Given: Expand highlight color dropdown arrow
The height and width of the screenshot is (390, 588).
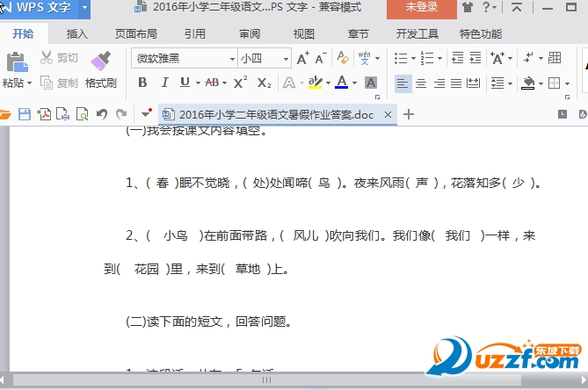Looking at the screenshot, I should pyautogui.click(x=328, y=83).
